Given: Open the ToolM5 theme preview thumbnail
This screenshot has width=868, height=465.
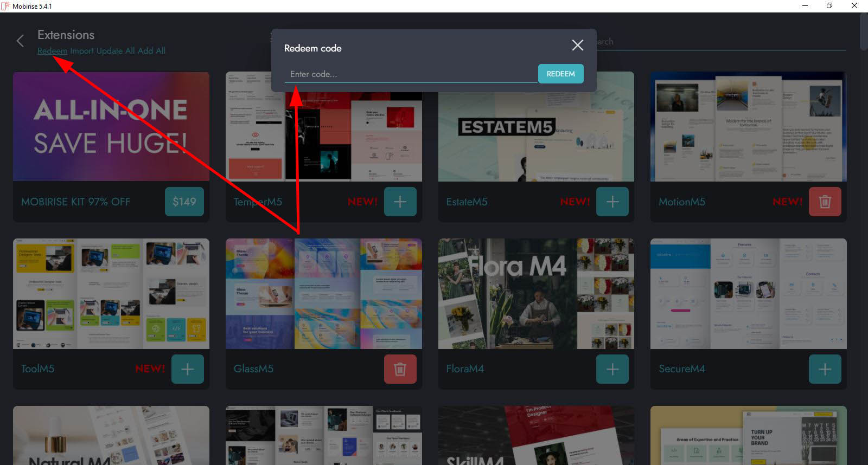Looking at the screenshot, I should (x=111, y=294).
